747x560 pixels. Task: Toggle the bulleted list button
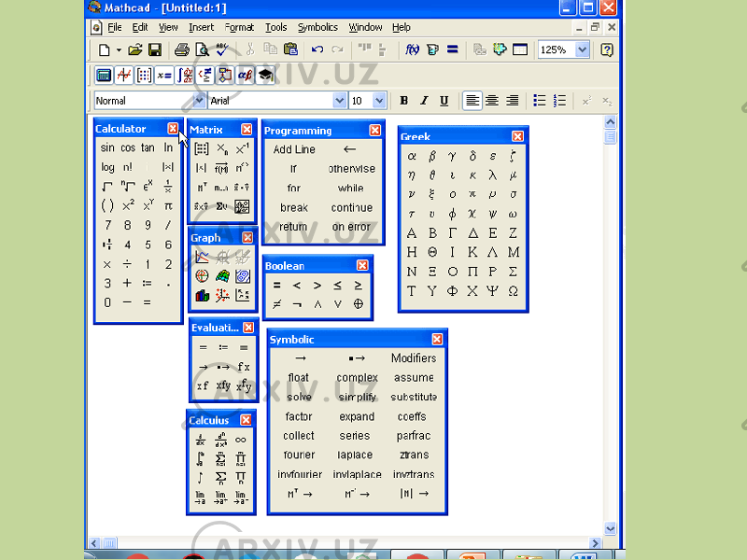click(x=540, y=101)
